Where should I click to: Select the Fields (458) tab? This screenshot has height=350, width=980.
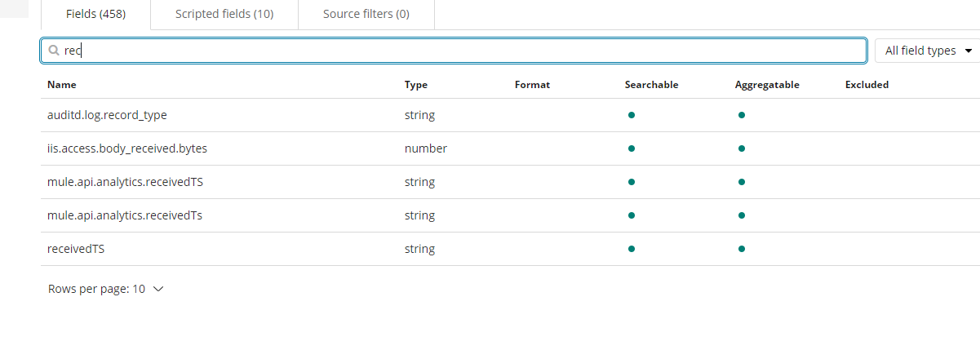point(95,14)
